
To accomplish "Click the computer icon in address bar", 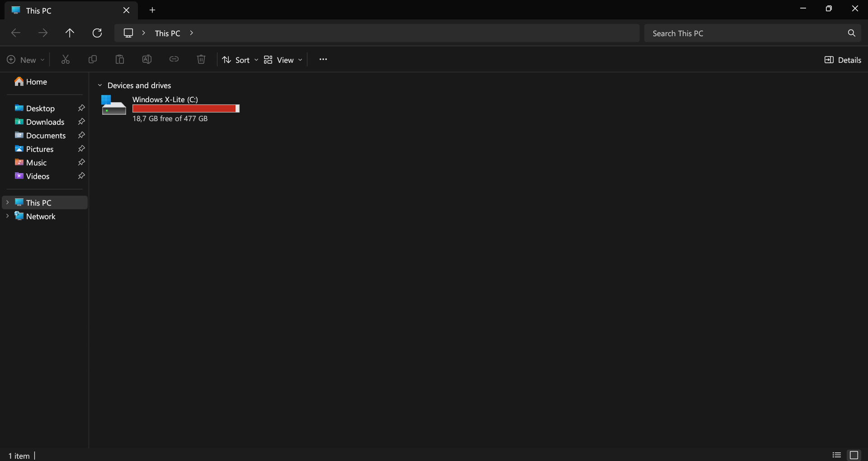I will [128, 33].
